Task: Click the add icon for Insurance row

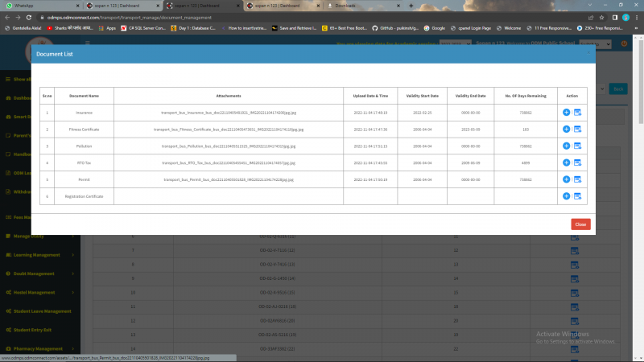Action: click(x=567, y=113)
